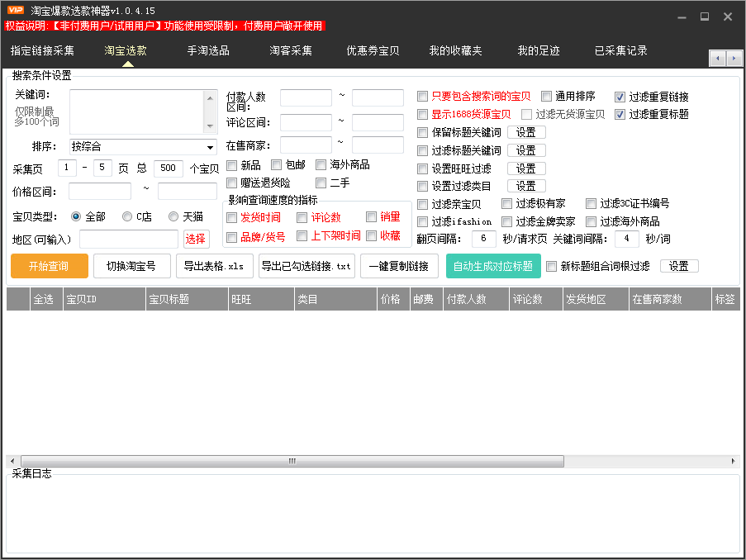Open 我的足迹 tab
This screenshot has height=560, width=746.
coord(539,50)
